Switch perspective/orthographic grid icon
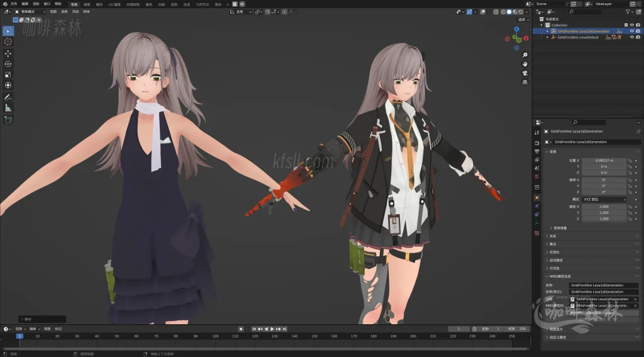 tap(525, 82)
